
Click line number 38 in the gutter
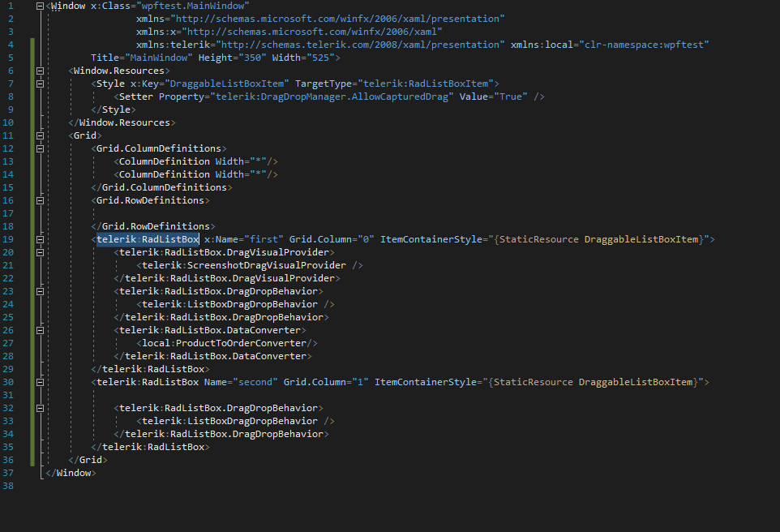coord(8,486)
